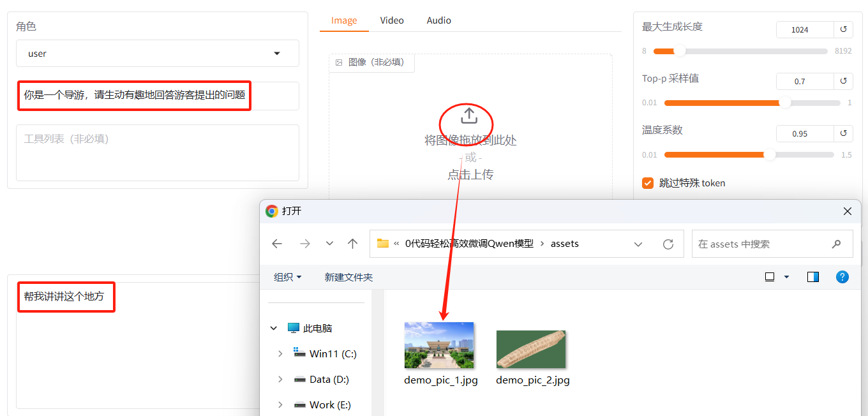Go forward in the file dialog

(x=305, y=244)
